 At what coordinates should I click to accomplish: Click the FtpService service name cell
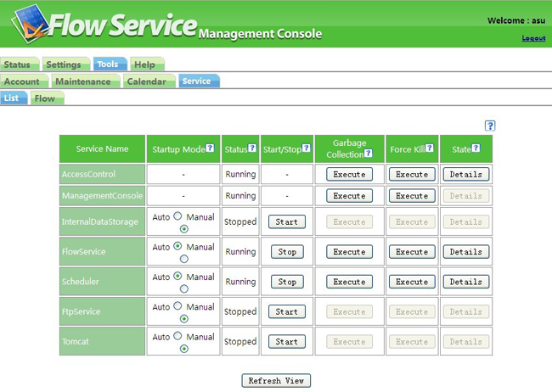(x=102, y=311)
